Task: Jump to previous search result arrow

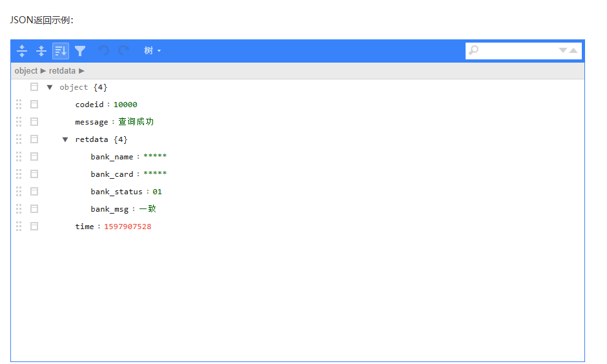Action: point(573,50)
